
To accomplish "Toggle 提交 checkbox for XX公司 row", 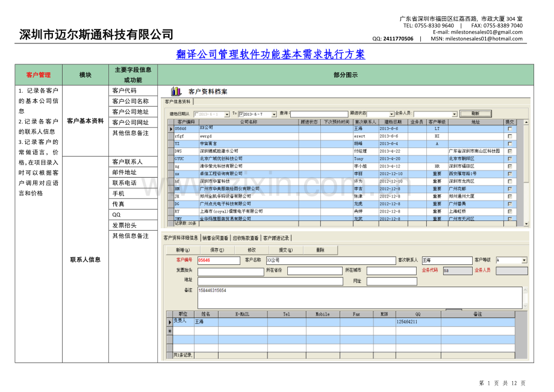I will [x=509, y=129].
